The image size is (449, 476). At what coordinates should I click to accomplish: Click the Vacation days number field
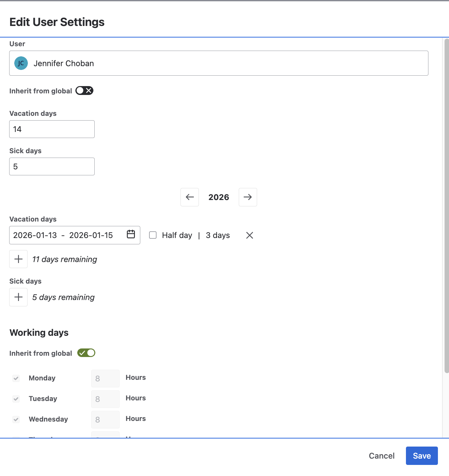click(x=52, y=129)
